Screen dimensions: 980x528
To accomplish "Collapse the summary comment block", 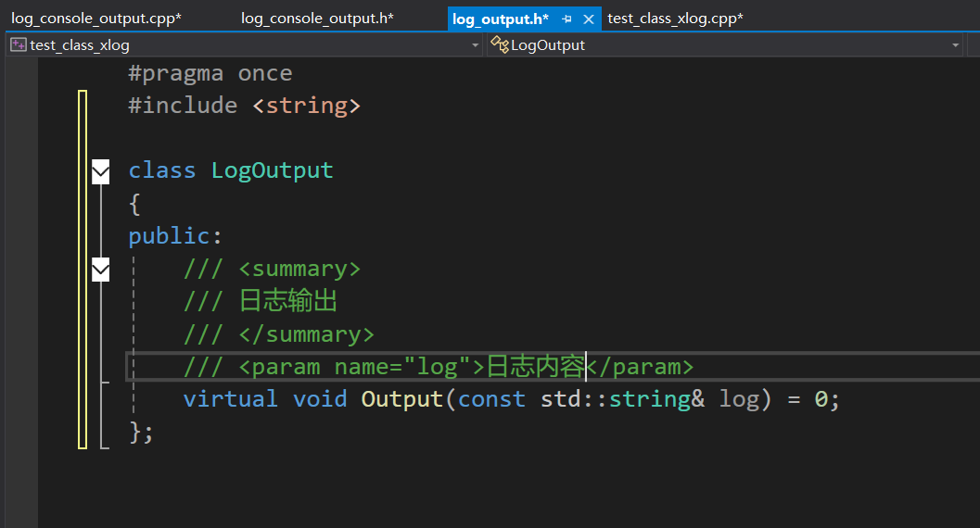I will [x=100, y=270].
